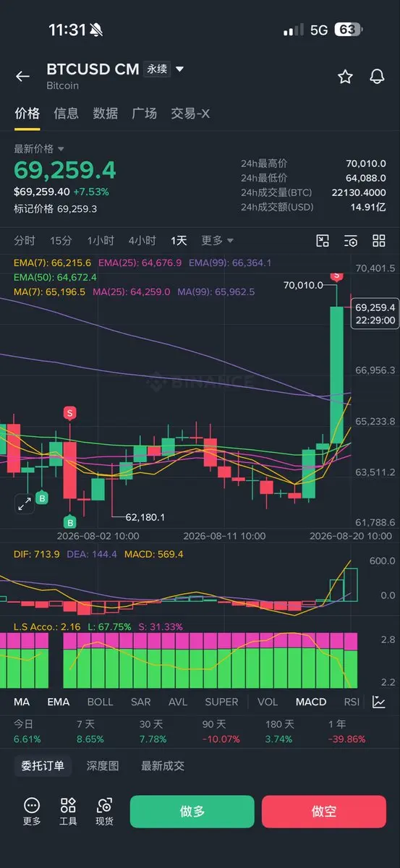The width and height of the screenshot is (400, 868).
Task: Tap 做空 short button
Action: point(324,812)
